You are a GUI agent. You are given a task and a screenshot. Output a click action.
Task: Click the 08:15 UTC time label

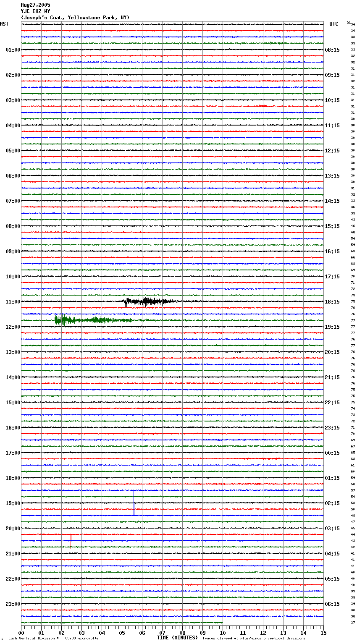tap(332, 50)
